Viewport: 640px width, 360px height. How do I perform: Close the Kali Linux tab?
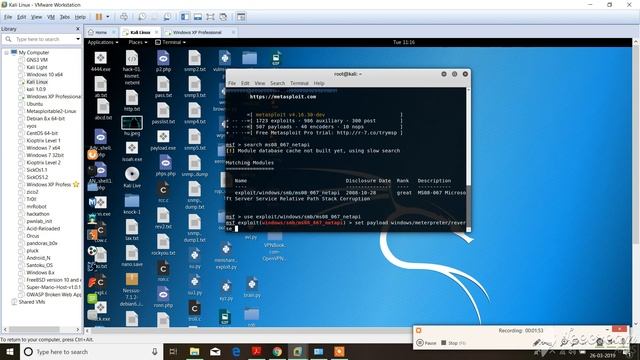click(x=156, y=32)
